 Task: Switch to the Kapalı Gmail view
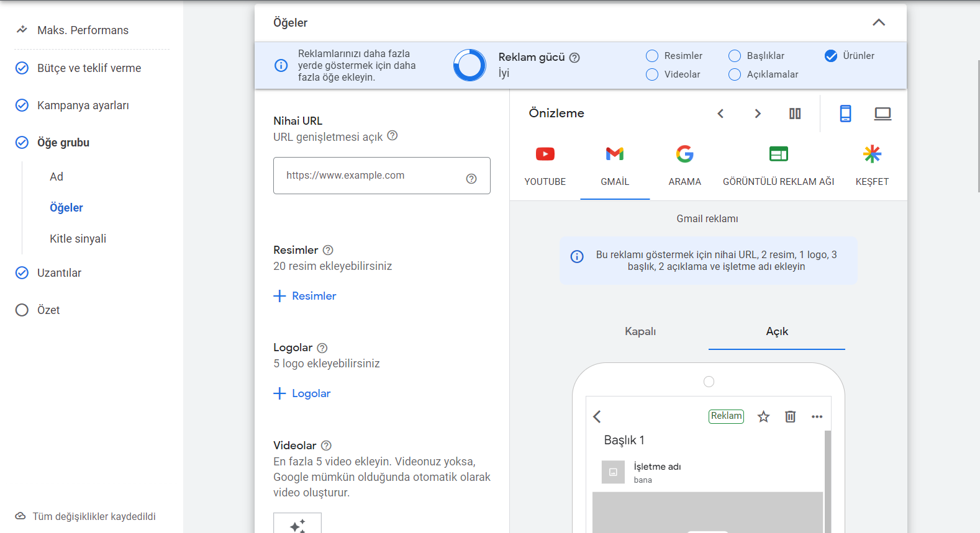(640, 331)
